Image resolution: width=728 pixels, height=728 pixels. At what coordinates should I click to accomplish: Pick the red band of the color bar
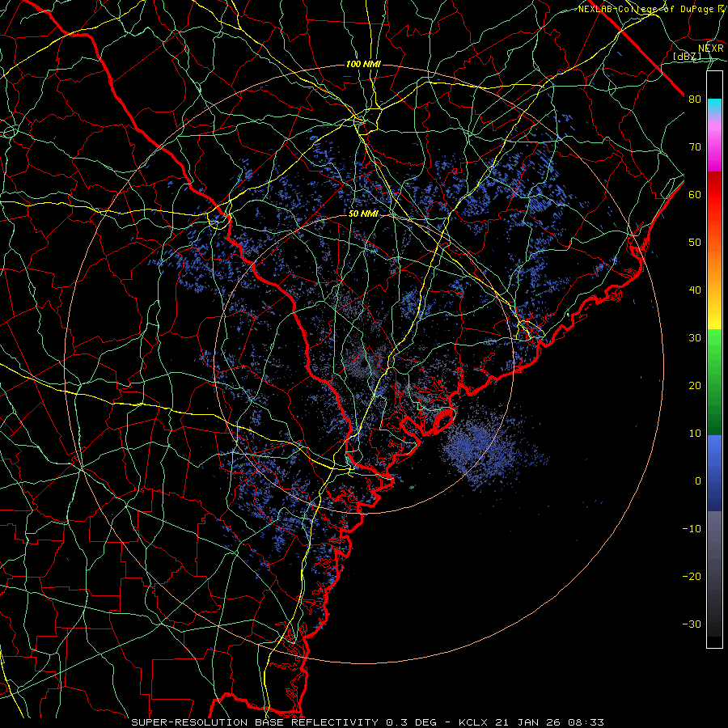coord(714,196)
